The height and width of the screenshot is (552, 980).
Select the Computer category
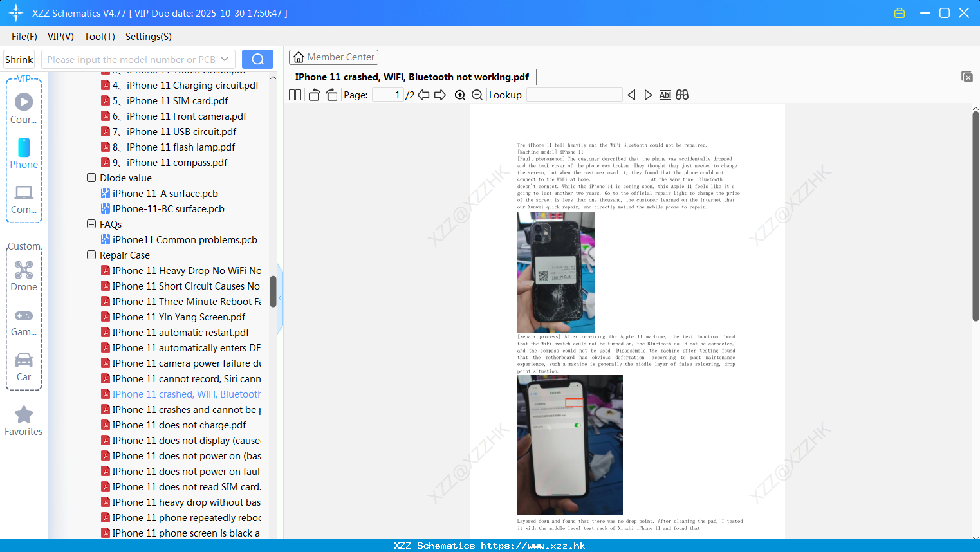pos(24,199)
